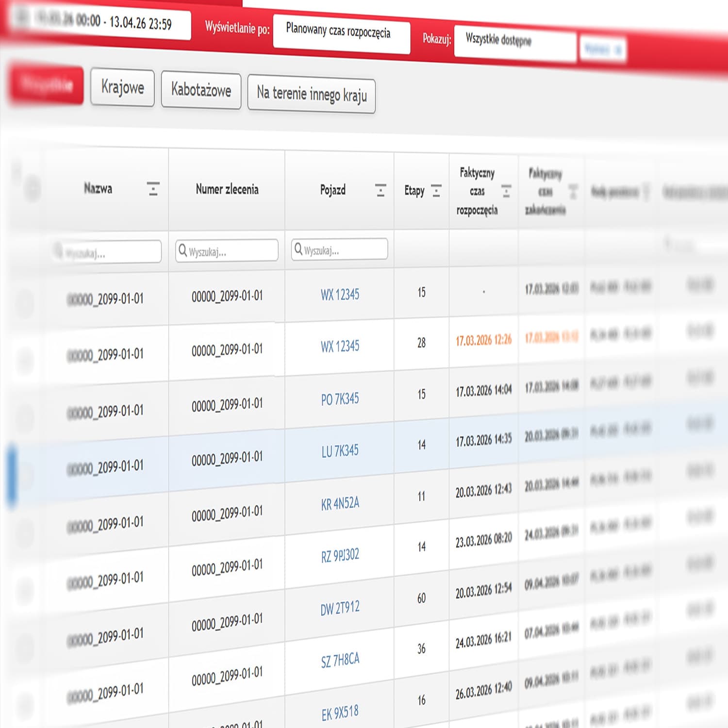This screenshot has height=728, width=728.
Task: Open vehicle link DW 2T912
Action: [x=340, y=608]
